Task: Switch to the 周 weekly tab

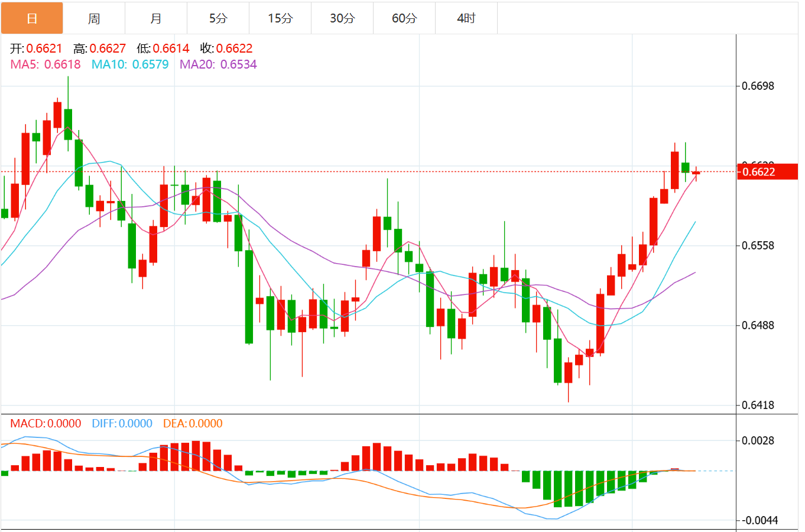Action: point(94,18)
